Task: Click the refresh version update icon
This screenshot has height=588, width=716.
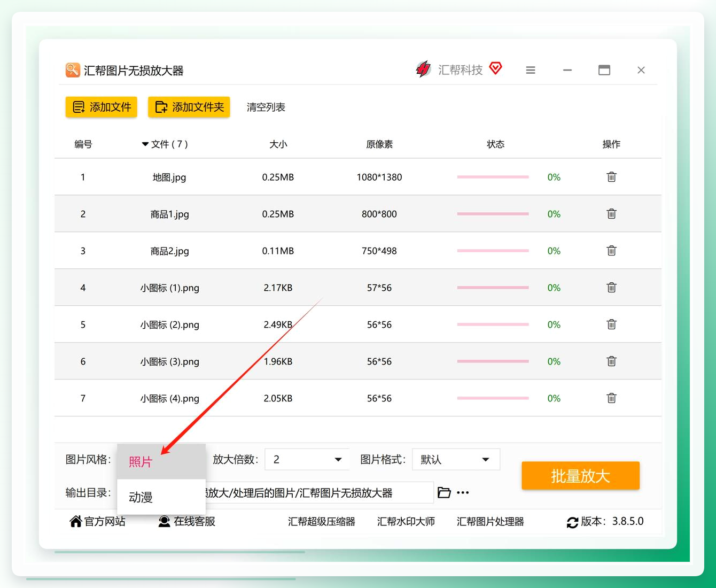Action: point(572,522)
